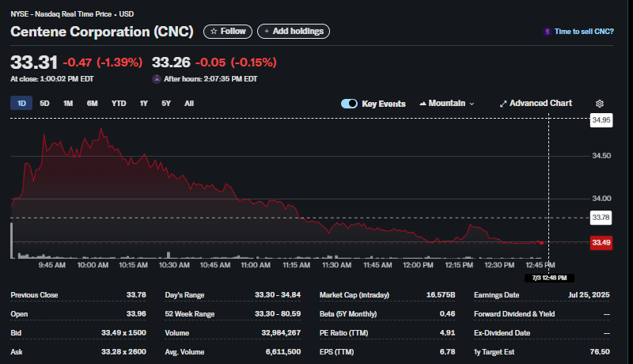The width and height of the screenshot is (633, 364).
Task: Toggle the Key Events switch
Action: [x=349, y=104]
